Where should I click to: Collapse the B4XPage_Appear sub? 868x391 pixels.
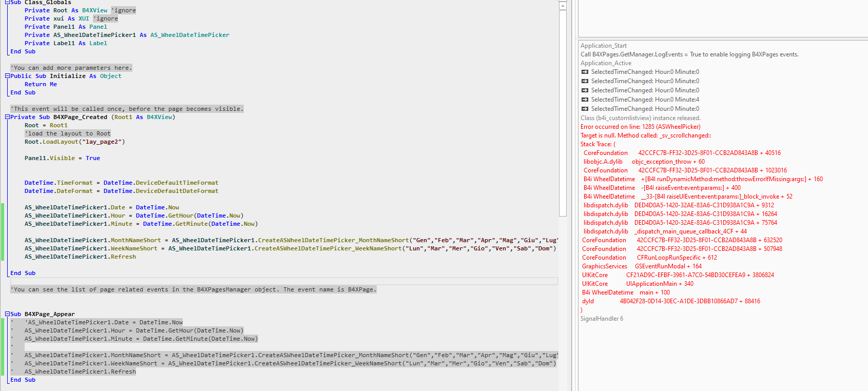click(x=8, y=314)
